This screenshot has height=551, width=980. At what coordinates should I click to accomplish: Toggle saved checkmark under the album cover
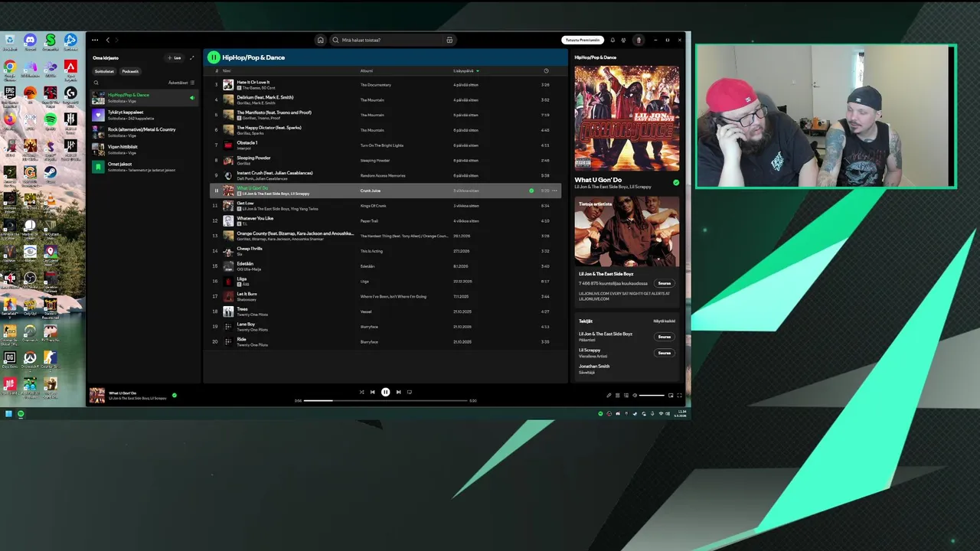pyautogui.click(x=676, y=182)
